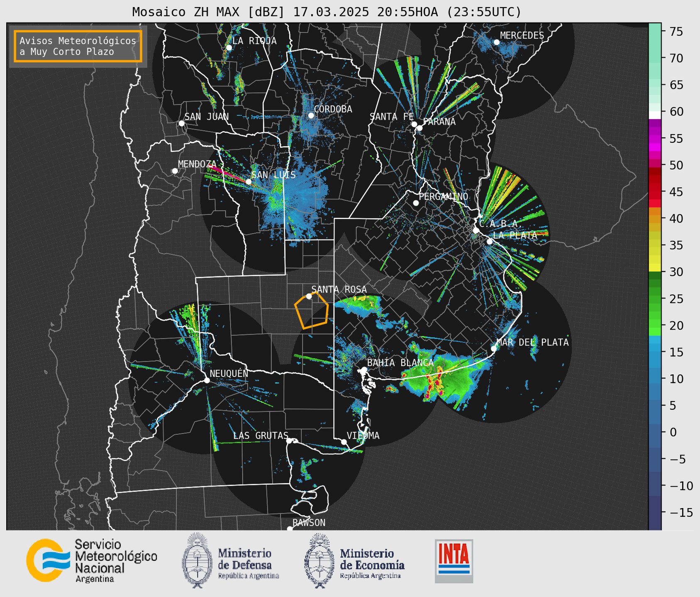Click the NEUQUÉN map label
Screen dimensions: 700x597
tap(229, 373)
